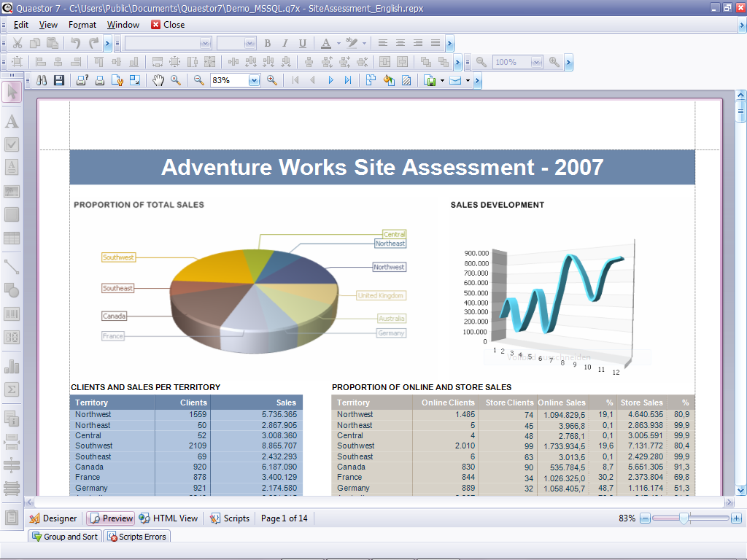Zoom in on the preview

tap(272, 80)
